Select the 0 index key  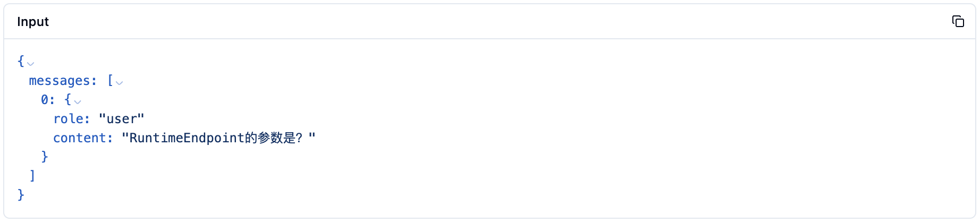coord(46,100)
